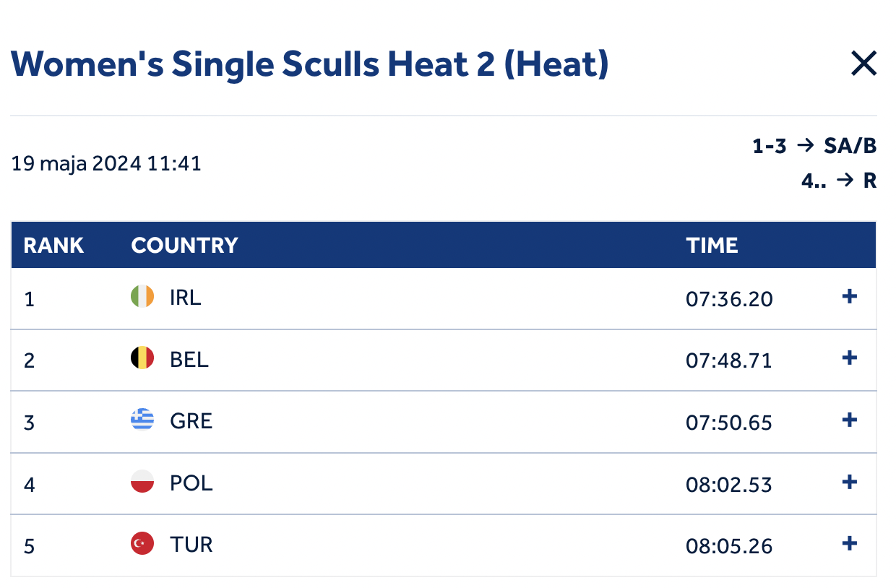This screenshot has width=896, height=588.
Task: Click the 1-3 SA/B progression note
Action: pos(814,147)
